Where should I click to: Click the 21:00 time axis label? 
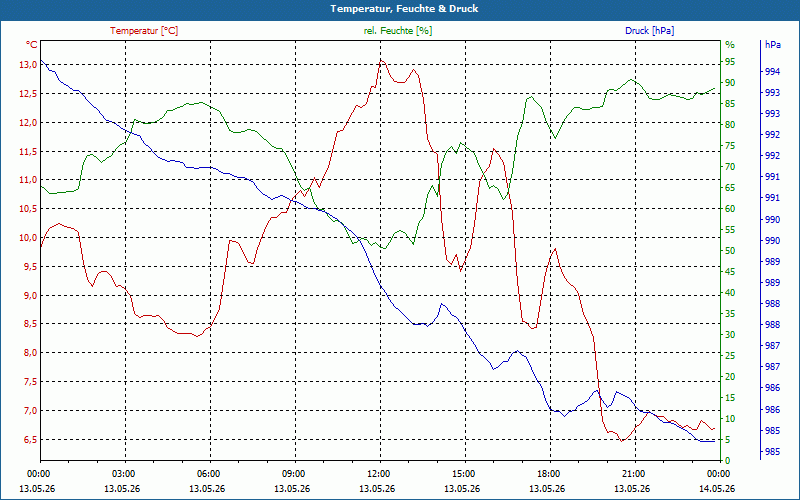pyautogui.click(x=632, y=474)
